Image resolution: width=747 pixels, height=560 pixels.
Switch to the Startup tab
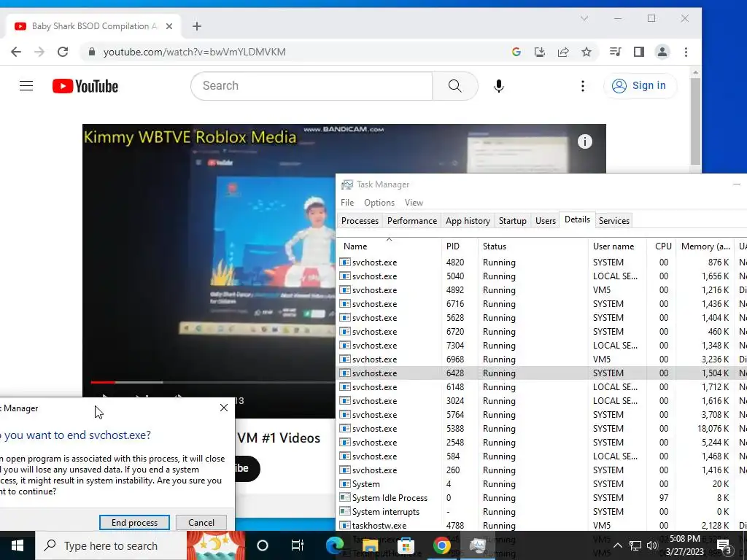coord(513,220)
